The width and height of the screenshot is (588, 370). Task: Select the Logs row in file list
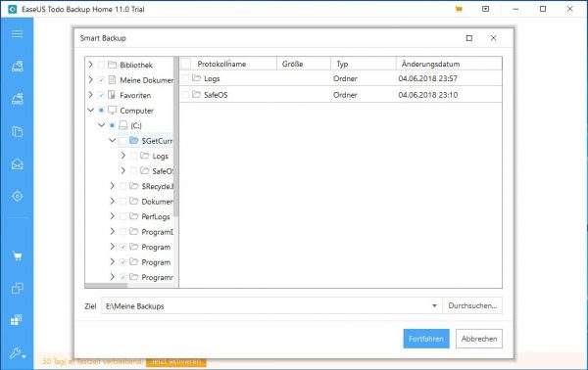pos(340,78)
